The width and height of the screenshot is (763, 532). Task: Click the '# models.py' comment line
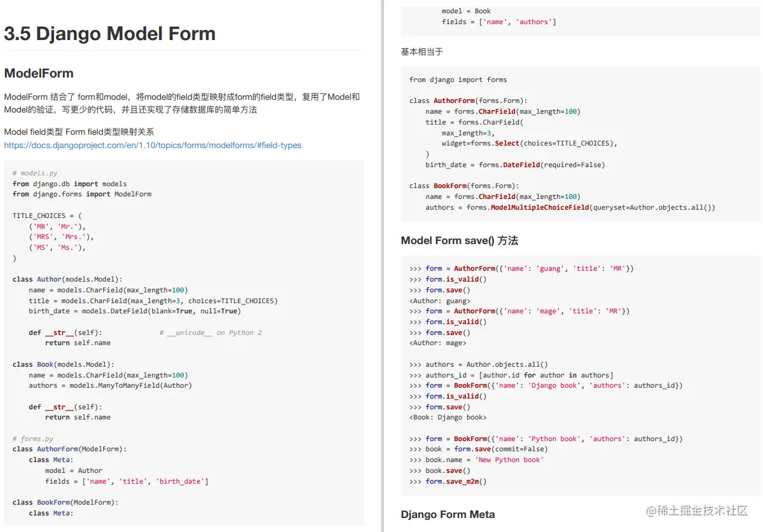35,173
